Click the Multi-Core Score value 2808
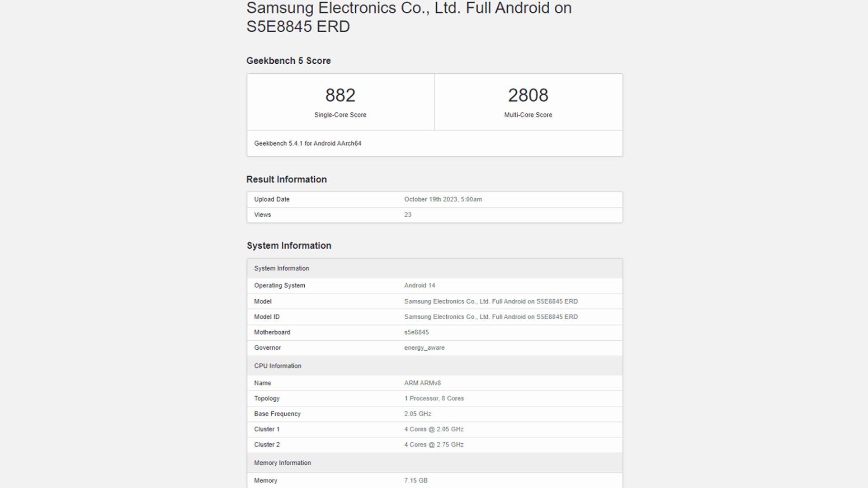This screenshot has height=488, width=868. [528, 95]
